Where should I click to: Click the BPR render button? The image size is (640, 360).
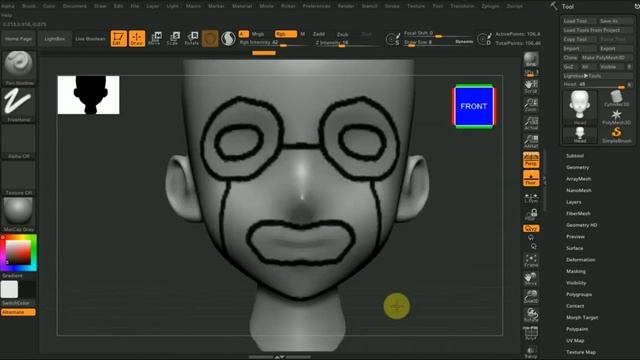pyautogui.click(x=531, y=60)
